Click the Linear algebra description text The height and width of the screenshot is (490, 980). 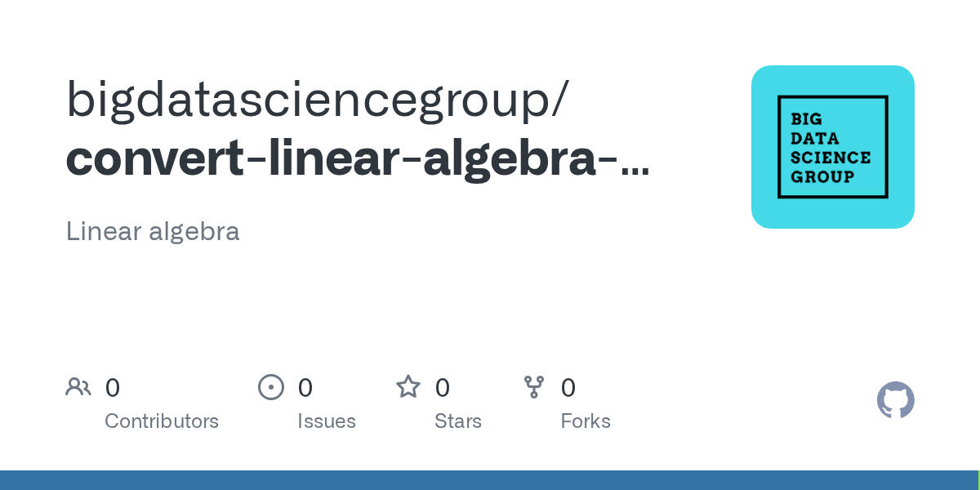(153, 231)
